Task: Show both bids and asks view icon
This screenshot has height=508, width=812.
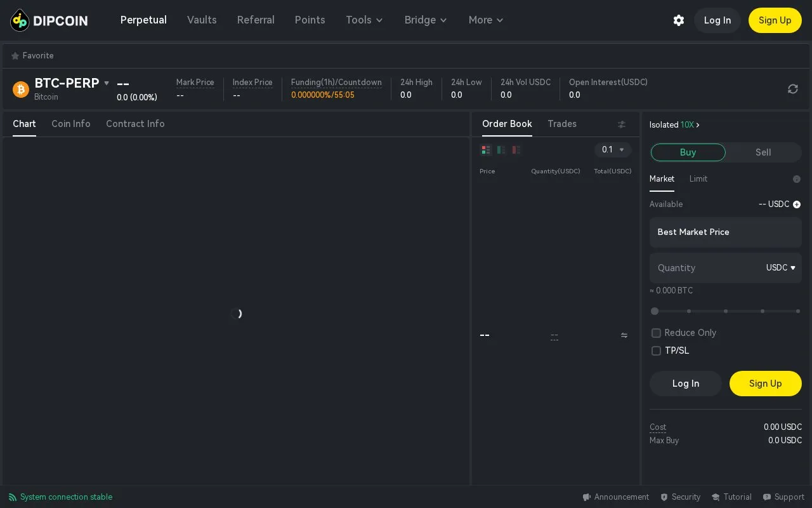Action: tap(486, 150)
